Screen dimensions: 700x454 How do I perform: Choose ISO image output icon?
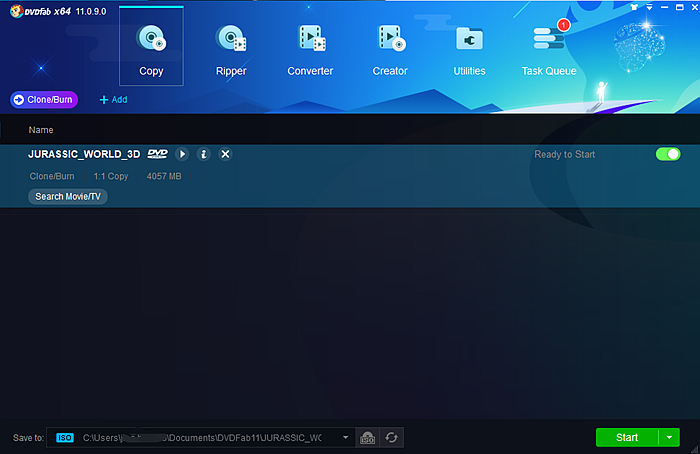367,437
